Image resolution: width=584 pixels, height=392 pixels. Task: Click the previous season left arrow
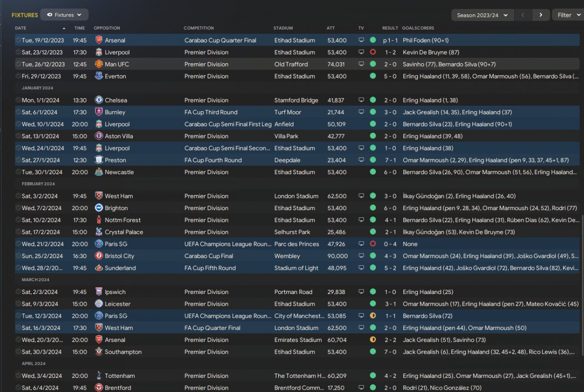[523, 15]
